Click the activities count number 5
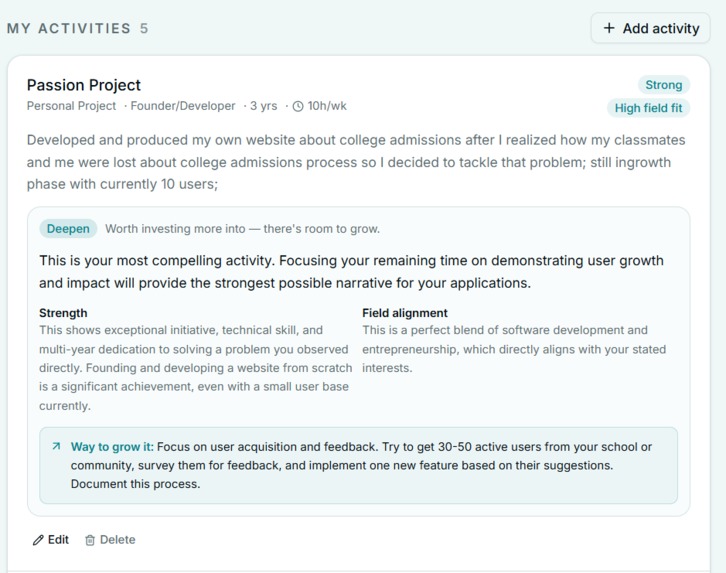 point(144,28)
